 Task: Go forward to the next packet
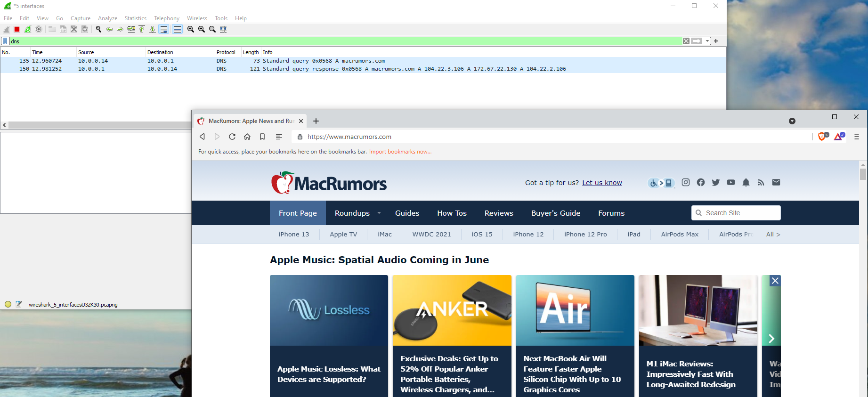(x=120, y=29)
